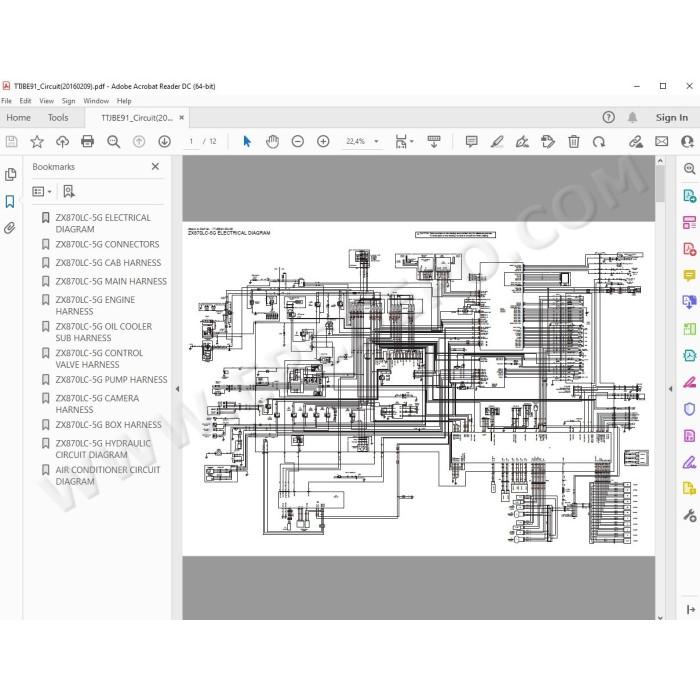Open the View menu
The width and height of the screenshot is (700, 700).
click(x=46, y=101)
